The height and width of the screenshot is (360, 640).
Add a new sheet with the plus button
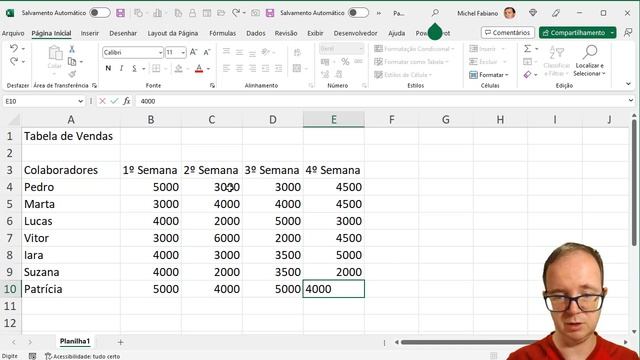tap(120, 342)
